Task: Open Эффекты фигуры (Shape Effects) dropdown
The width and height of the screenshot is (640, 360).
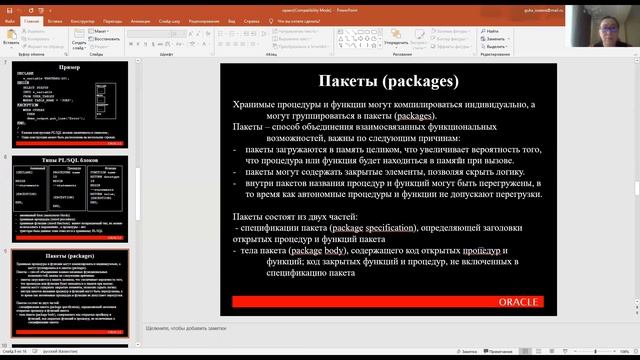Action: [x=451, y=47]
